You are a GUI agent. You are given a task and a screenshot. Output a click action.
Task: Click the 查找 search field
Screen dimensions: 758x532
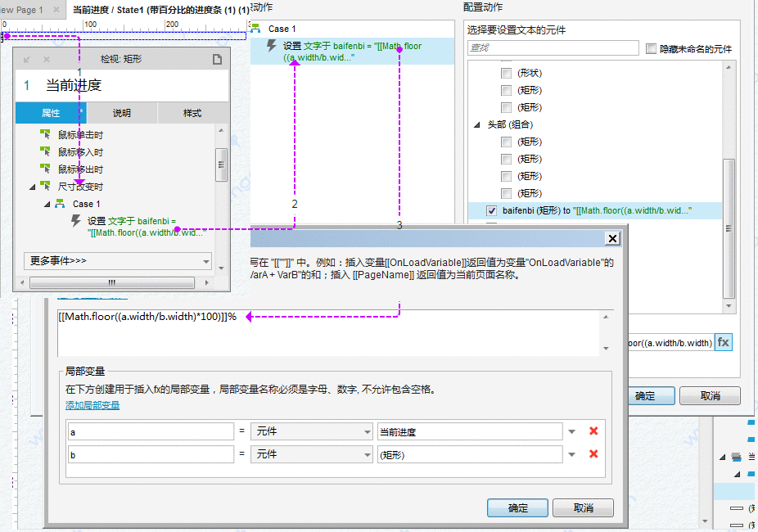(x=553, y=47)
